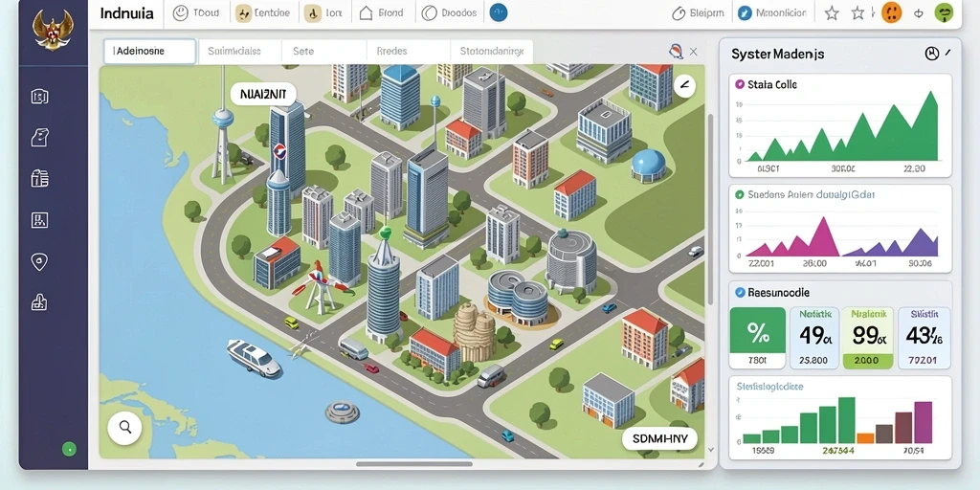Click the map's horizontal scrollbar
Image resolution: width=980 pixels, height=490 pixels.
(x=413, y=464)
